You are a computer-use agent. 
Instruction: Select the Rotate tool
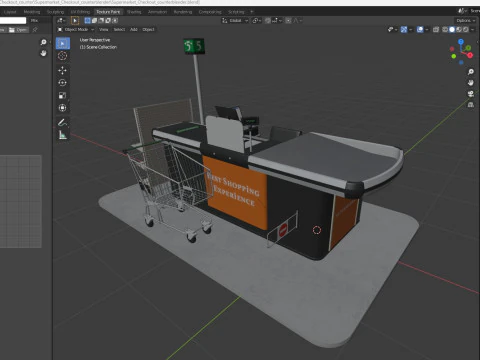(62, 83)
